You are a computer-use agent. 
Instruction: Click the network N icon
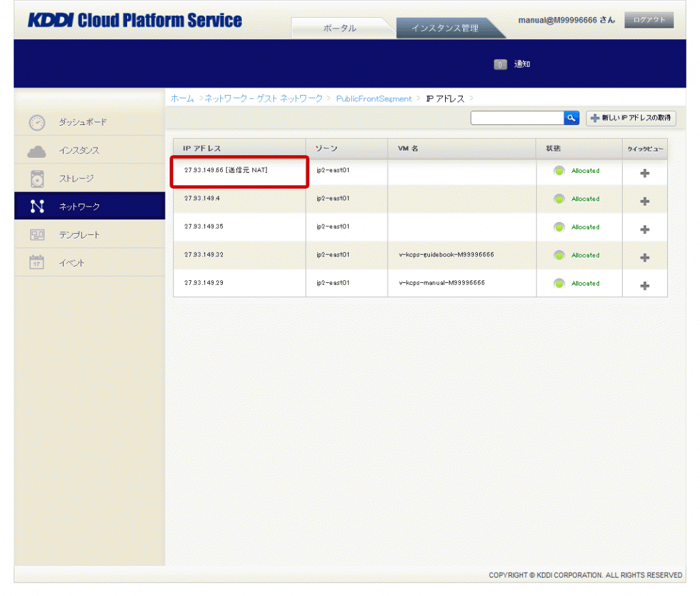click(37, 206)
